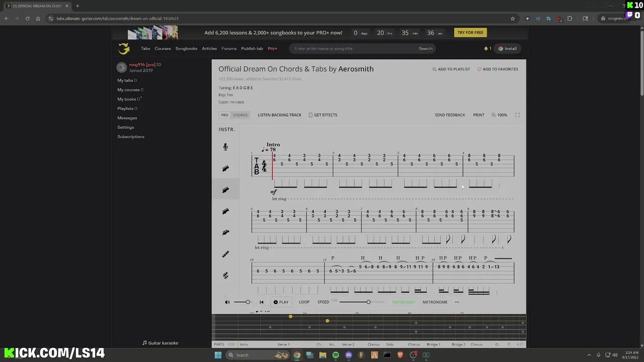Open Publish tab page
Screen dimensions: 644x362
[252, 49]
